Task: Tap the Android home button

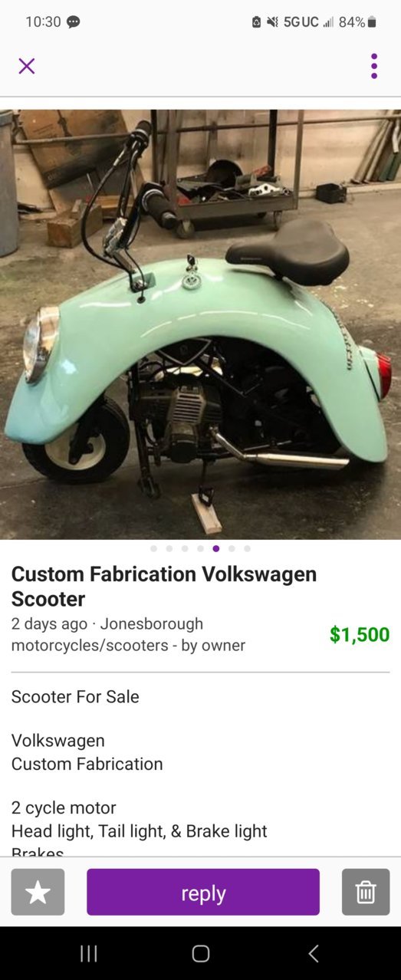Action: [x=201, y=953]
